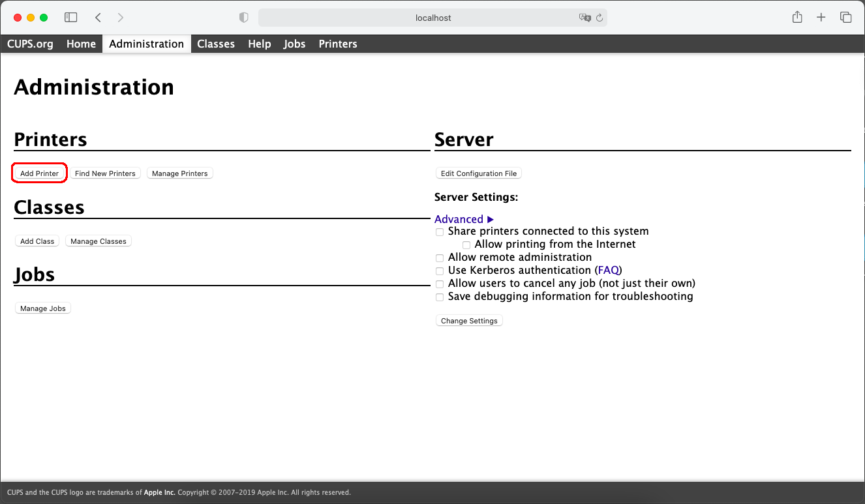865x504 pixels.
Task: Check Allow remote administration
Action: (x=440, y=258)
